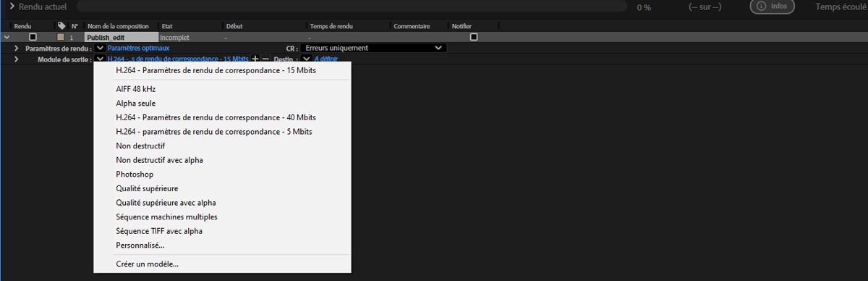Viewport: 868px width, 281px height.
Task: Expand the Paramètres de rendu details
Action: 17,48
